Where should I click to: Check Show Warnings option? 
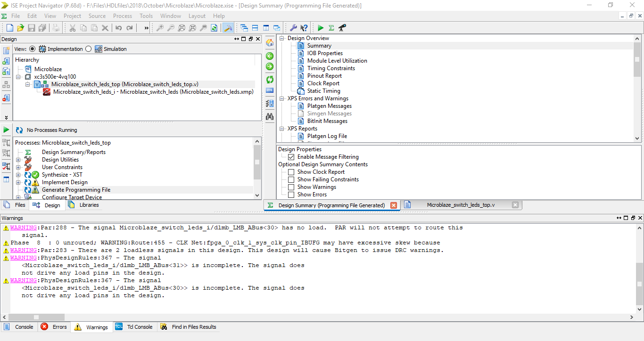[x=291, y=187]
